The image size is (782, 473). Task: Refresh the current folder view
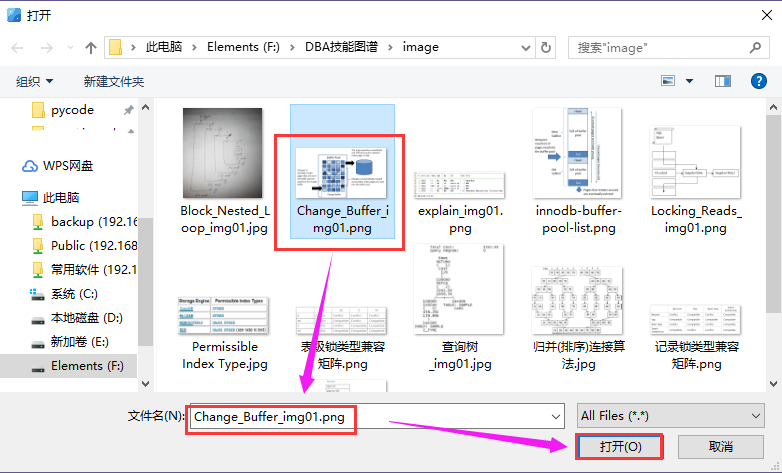546,47
